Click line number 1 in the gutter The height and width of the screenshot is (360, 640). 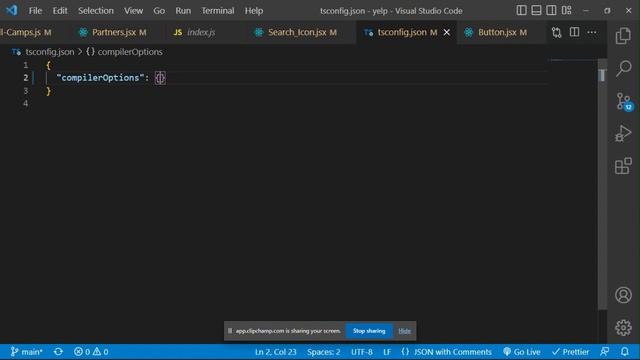[x=26, y=65]
